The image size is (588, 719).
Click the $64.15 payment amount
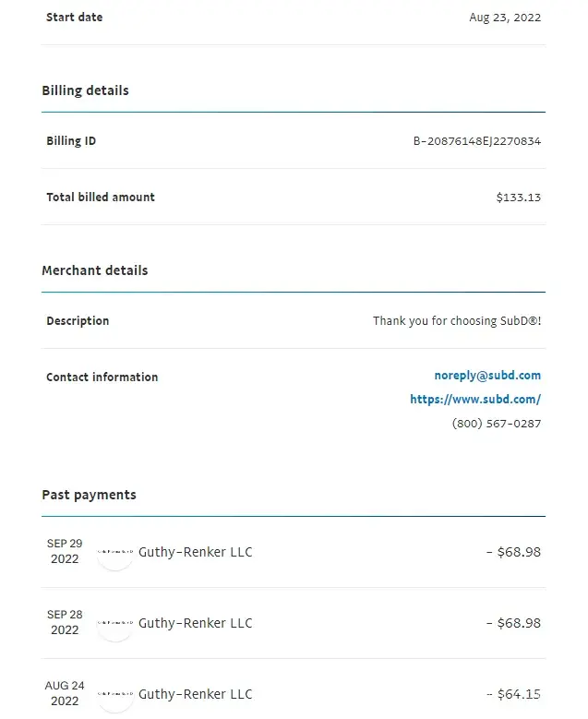point(513,694)
